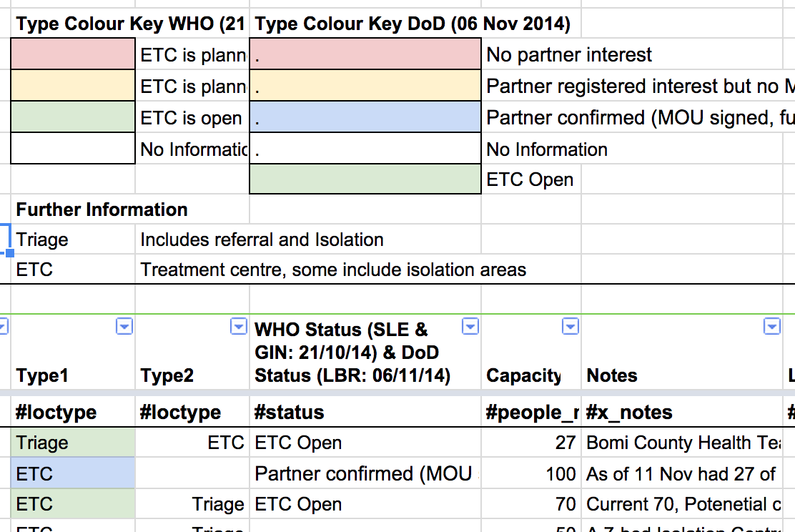Click the green Triage cell in Type1
The image size is (795, 532).
coord(73,443)
